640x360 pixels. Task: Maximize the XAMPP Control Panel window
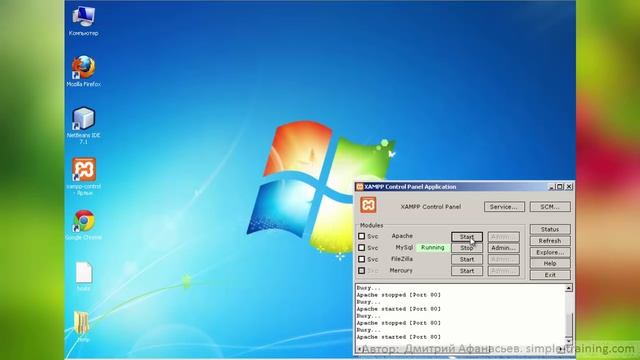(560, 187)
